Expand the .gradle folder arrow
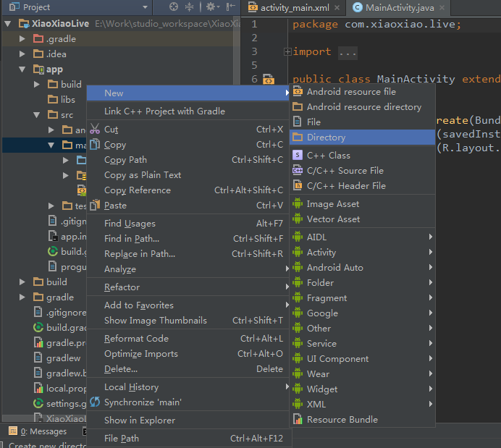501x448 pixels. pos(22,38)
